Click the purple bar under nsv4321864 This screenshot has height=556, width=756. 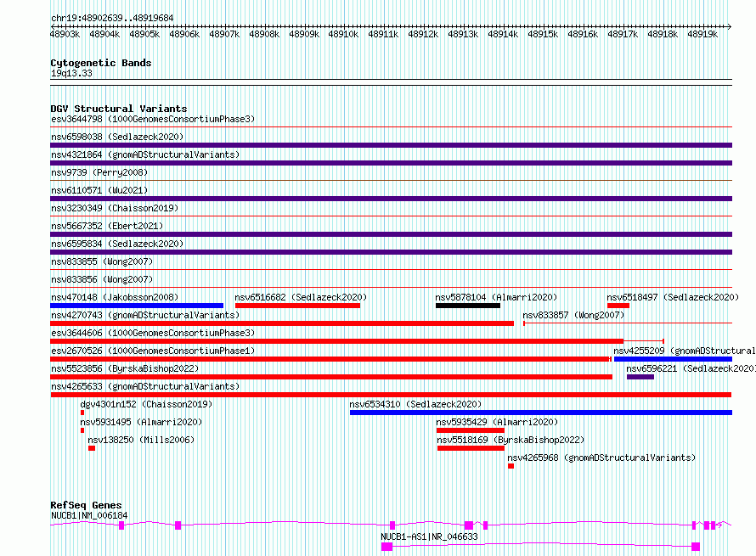(391, 163)
